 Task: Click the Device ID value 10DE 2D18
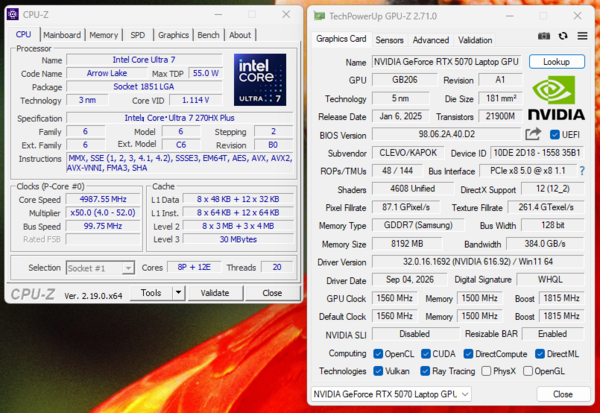[537, 153]
